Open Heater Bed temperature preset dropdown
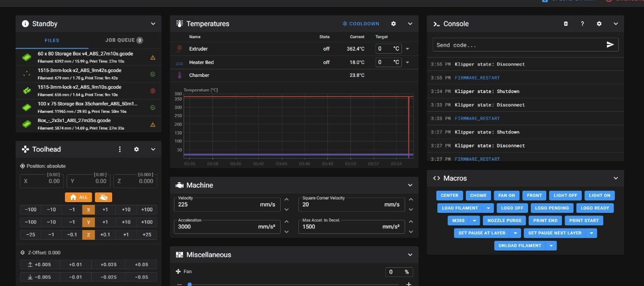Image resolution: width=644 pixels, height=286 pixels. click(x=407, y=62)
